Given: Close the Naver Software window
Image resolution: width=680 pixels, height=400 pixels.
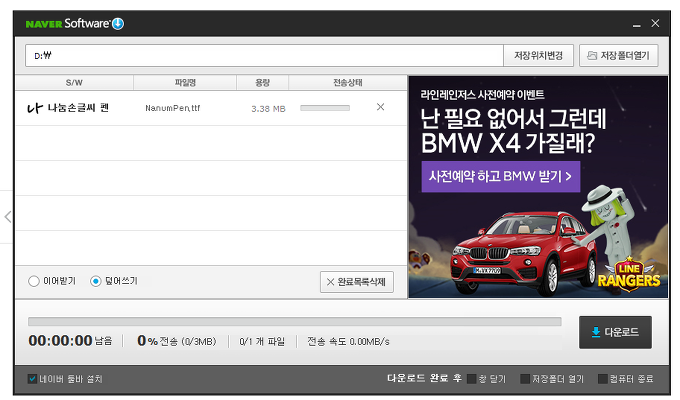Looking at the screenshot, I should [x=655, y=23].
